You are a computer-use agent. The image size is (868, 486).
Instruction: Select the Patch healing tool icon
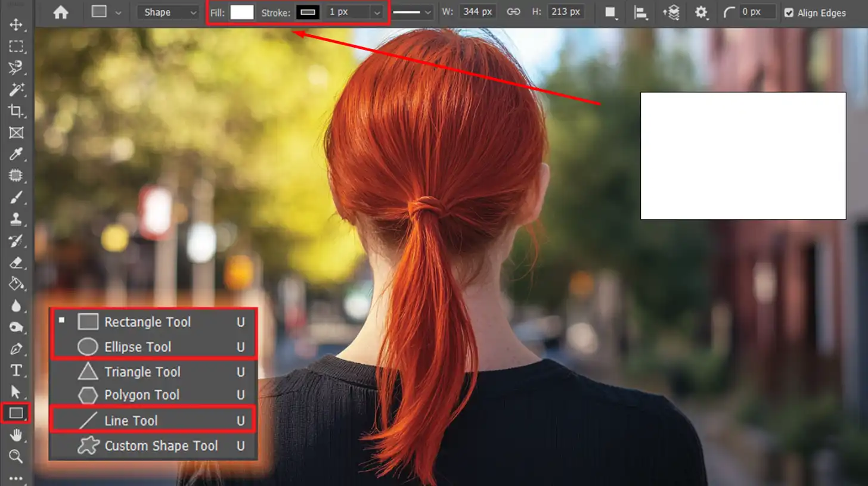16,176
